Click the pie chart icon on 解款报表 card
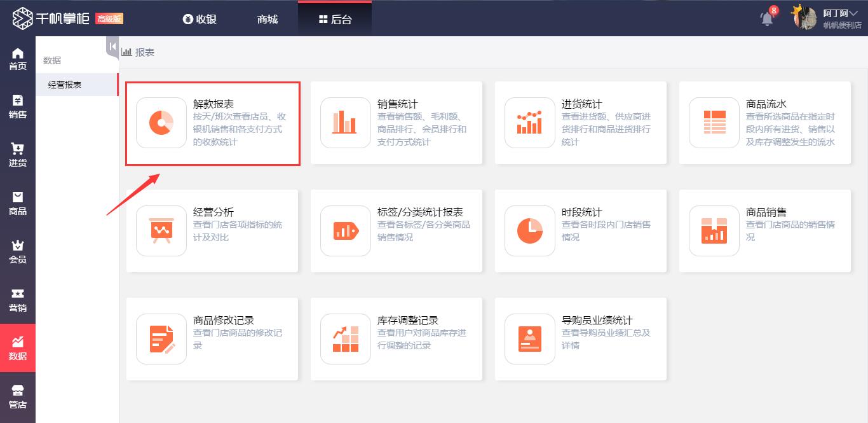 (x=161, y=123)
